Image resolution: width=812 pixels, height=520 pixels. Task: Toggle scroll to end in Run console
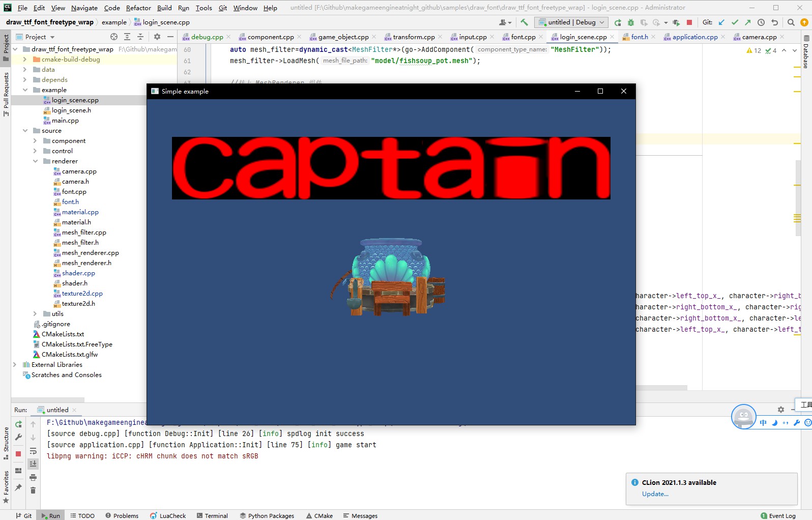click(x=33, y=464)
